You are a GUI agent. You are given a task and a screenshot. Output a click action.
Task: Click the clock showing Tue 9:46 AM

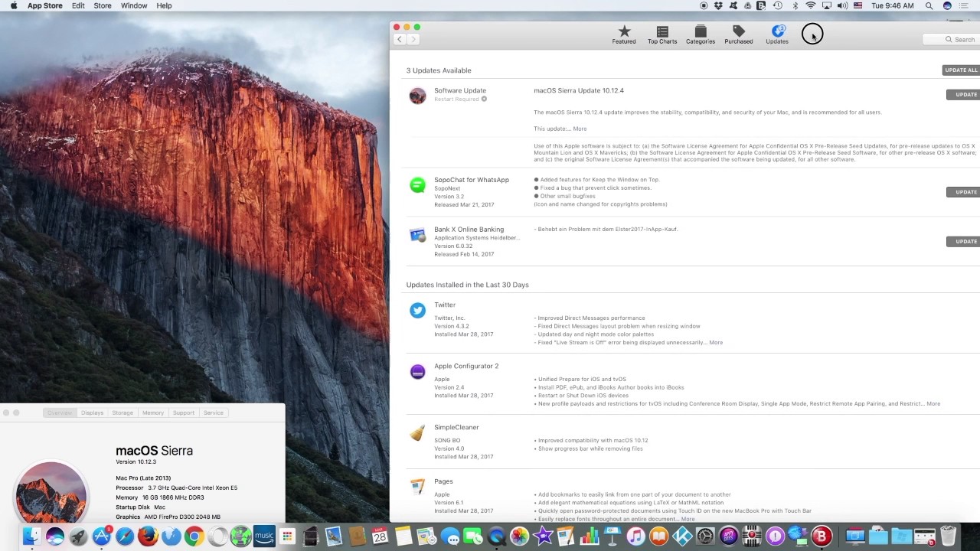[x=893, y=5]
